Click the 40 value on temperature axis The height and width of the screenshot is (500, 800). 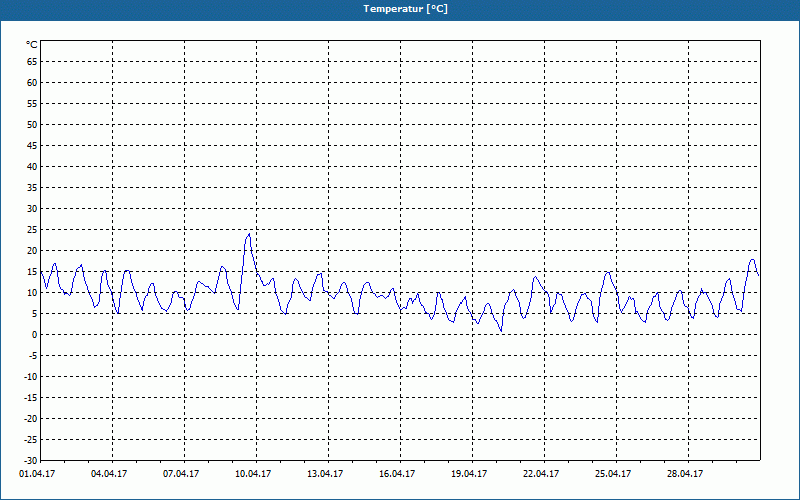[32, 167]
